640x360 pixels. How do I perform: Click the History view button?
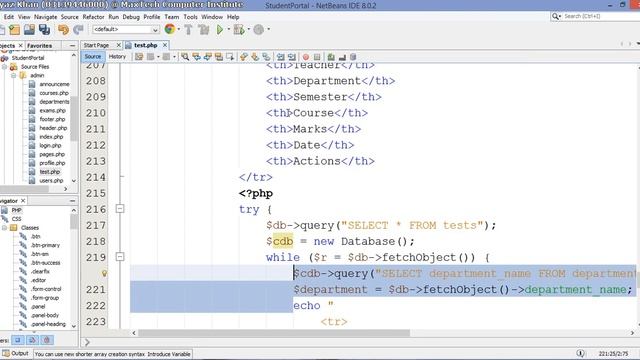pos(117,57)
